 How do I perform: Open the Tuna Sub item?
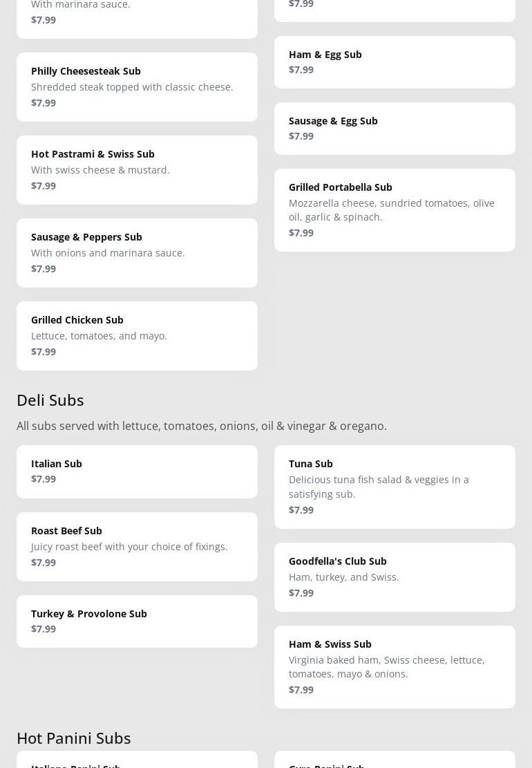pyautogui.click(x=395, y=487)
